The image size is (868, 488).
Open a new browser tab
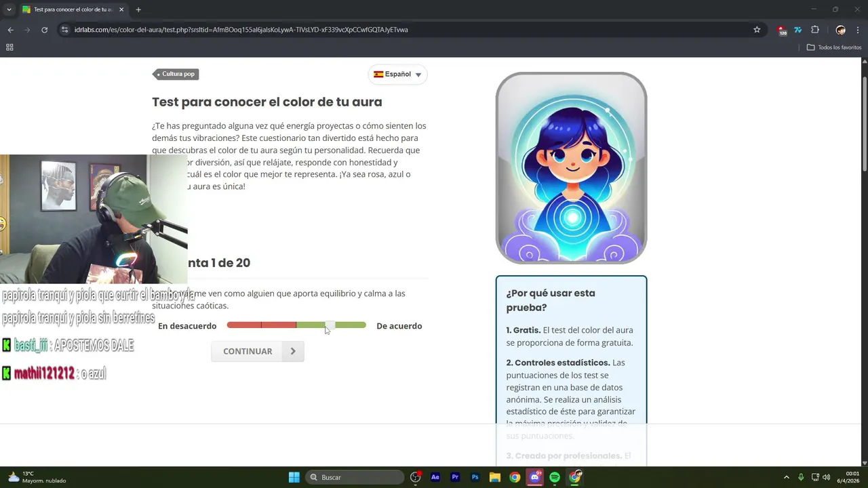click(x=138, y=9)
